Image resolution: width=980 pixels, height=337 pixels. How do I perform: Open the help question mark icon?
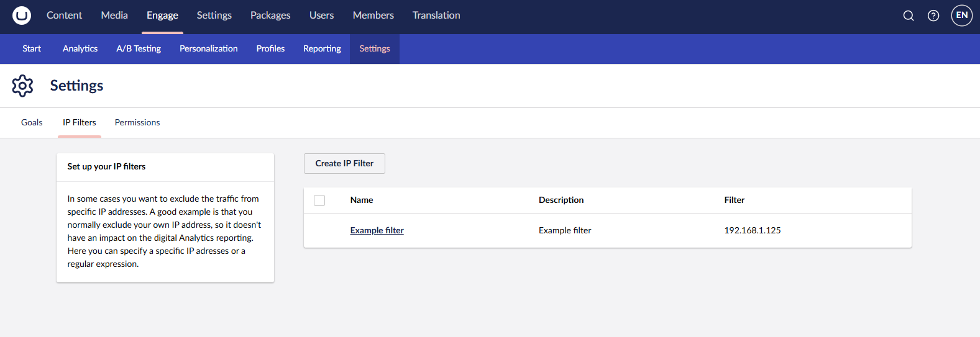click(x=933, y=16)
